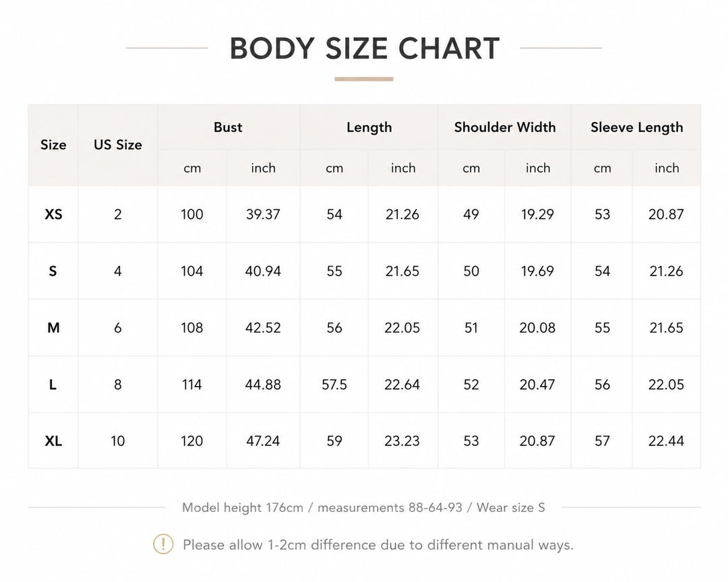Click the model height measurements note
This screenshot has height=582, width=728.
click(363, 507)
